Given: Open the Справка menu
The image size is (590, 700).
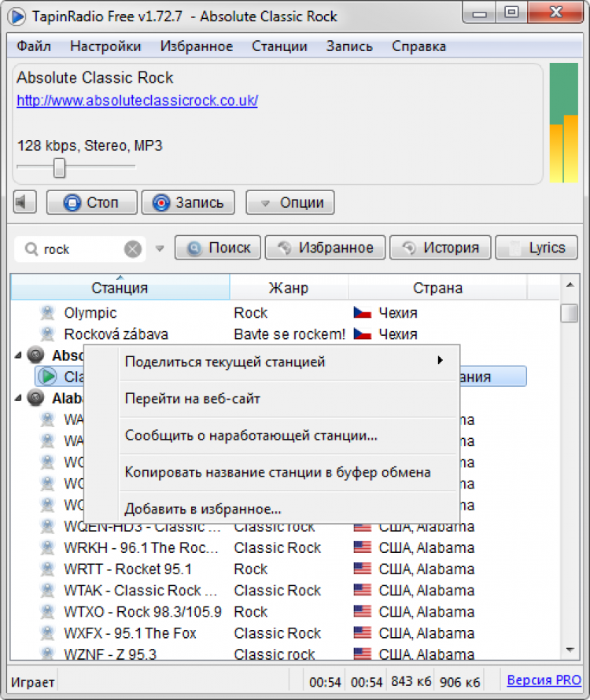Looking at the screenshot, I should click(x=419, y=46).
